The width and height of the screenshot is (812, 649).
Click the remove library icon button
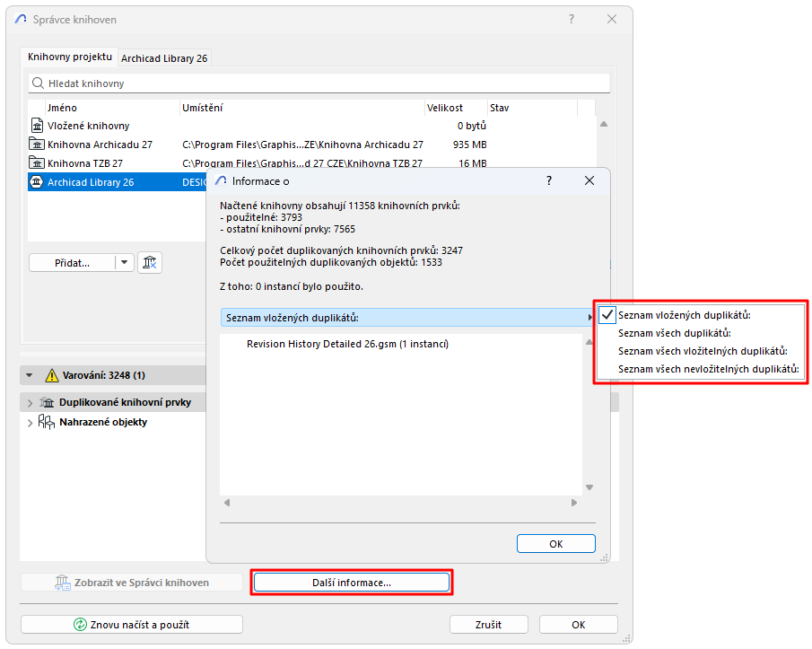coord(150,263)
